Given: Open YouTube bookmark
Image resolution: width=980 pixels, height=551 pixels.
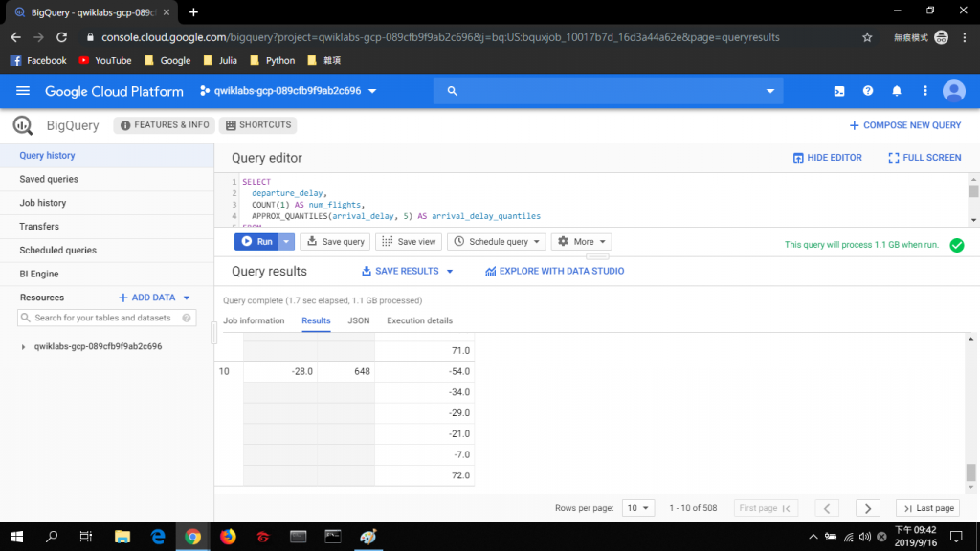Looking at the screenshot, I should coord(105,60).
